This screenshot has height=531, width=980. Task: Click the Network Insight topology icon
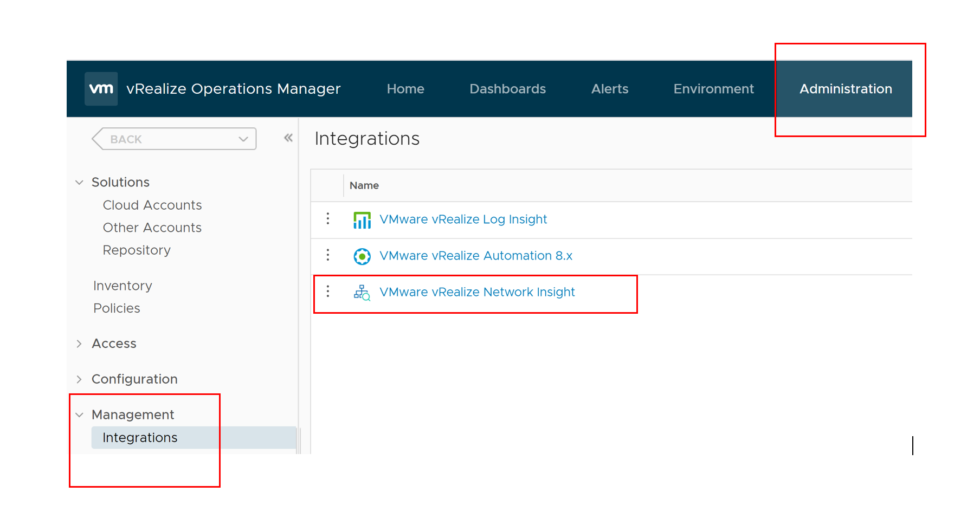click(x=362, y=293)
